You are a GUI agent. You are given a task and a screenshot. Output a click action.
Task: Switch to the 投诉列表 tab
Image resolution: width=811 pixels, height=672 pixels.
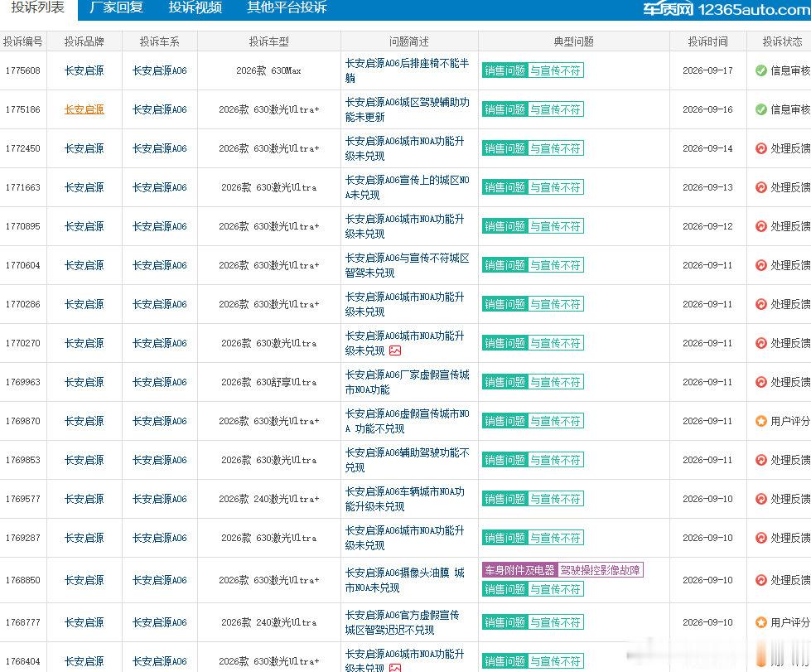[38, 7]
